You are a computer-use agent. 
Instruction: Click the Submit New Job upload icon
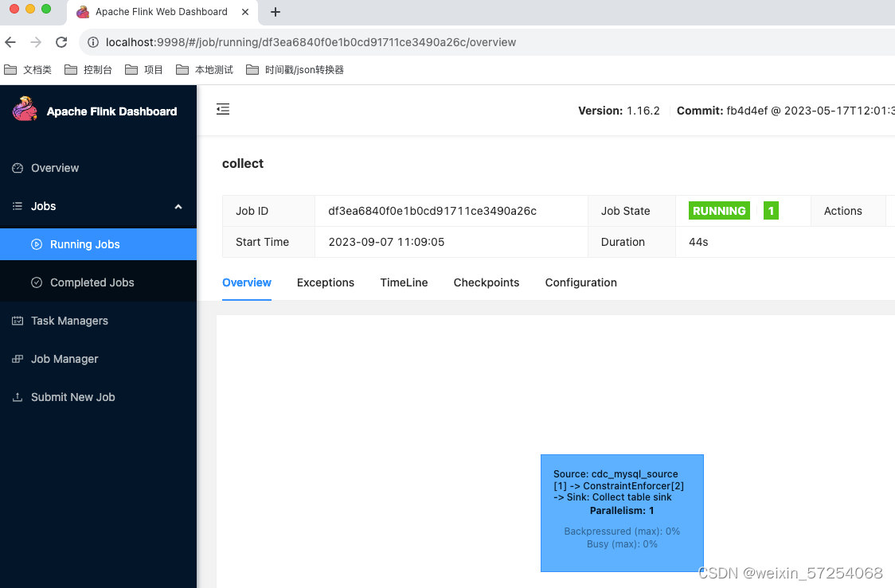click(18, 397)
